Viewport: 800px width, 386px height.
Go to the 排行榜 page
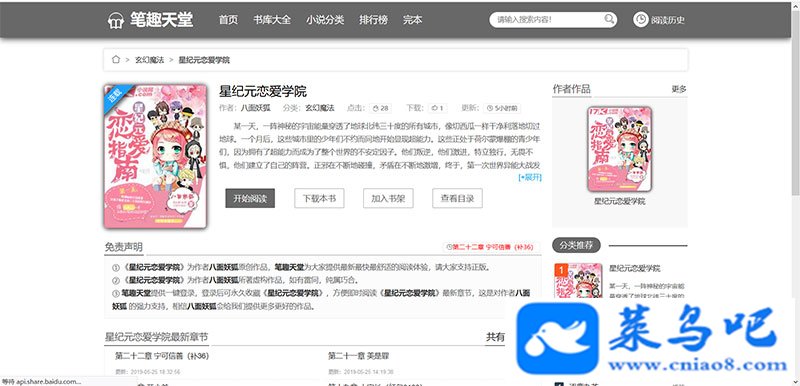(x=373, y=20)
